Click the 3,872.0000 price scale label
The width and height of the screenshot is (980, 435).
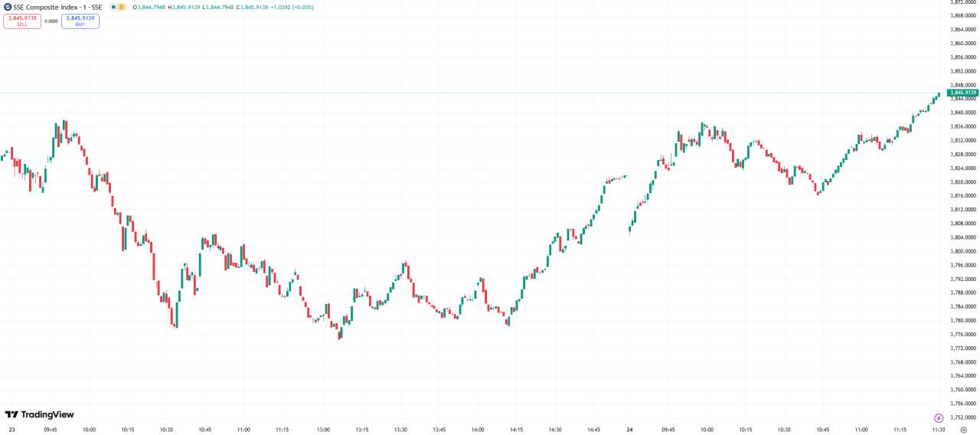(x=963, y=2)
